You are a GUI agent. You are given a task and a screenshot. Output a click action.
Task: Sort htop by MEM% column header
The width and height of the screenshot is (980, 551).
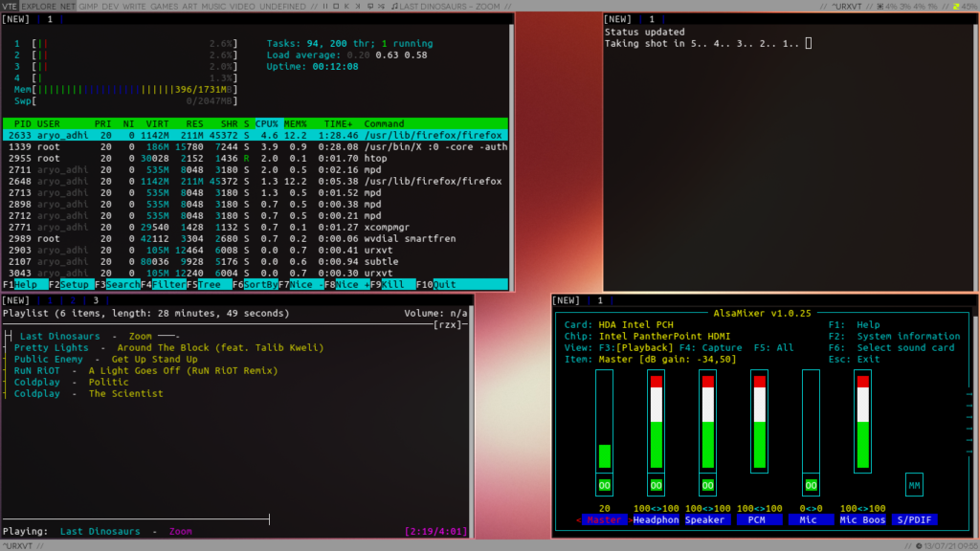[295, 123]
